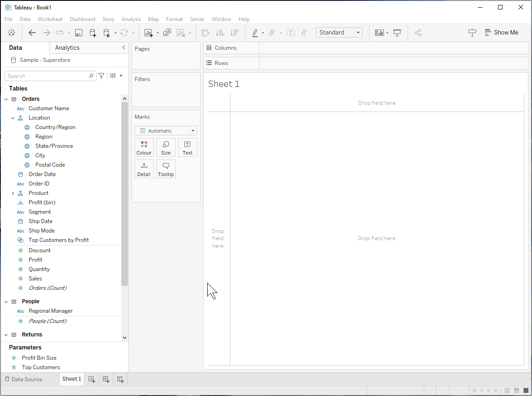Collapse the Data pane with the arrow
This screenshot has height=396, width=532.
(124, 47)
